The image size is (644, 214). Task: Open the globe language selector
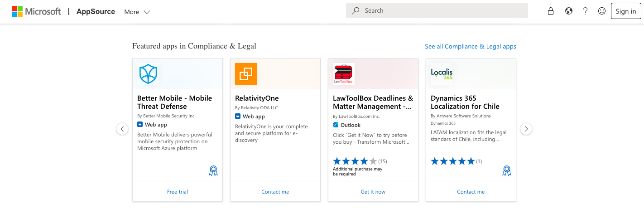569,11
